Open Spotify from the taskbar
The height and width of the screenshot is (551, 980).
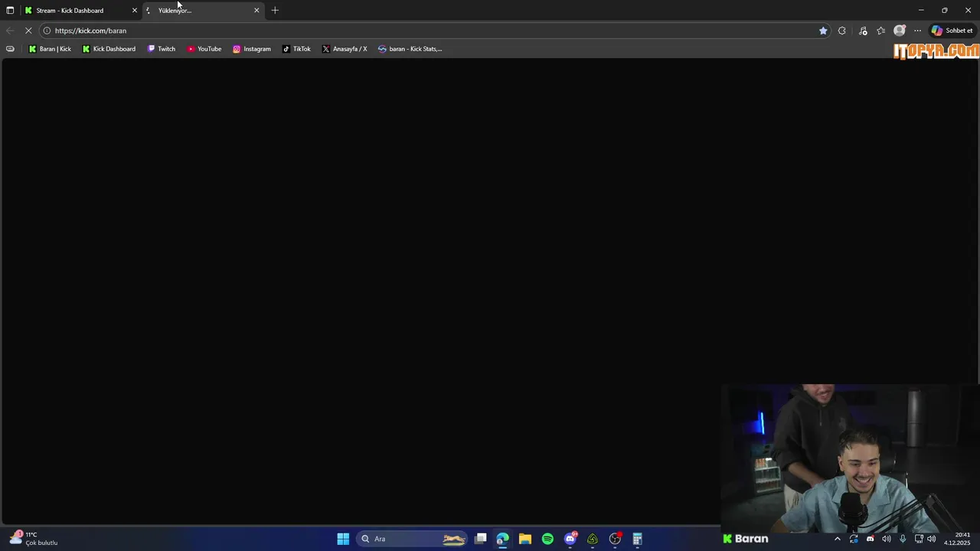(547, 539)
